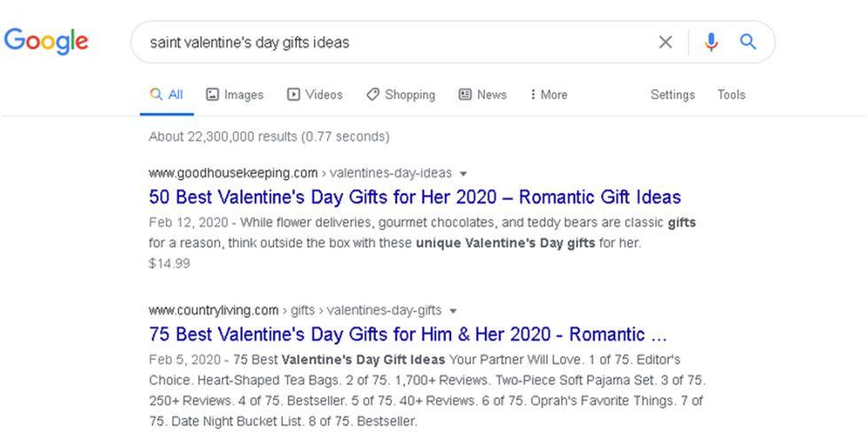Click the www.goodhousekeeping.com URL breadcrumb
The width and height of the screenshot is (868, 436).
point(233,173)
